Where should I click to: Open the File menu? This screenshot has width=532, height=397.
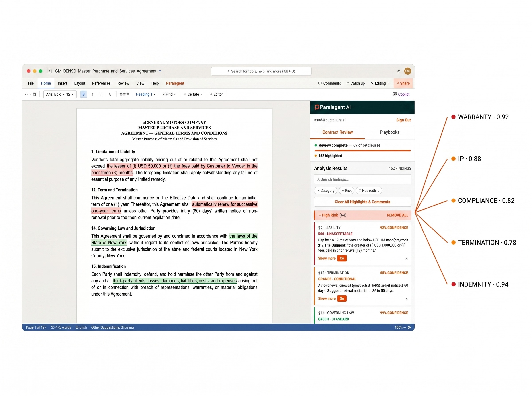point(31,83)
